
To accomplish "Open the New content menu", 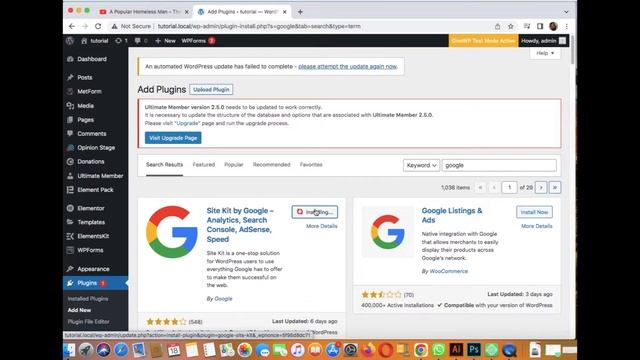I will click(165, 41).
